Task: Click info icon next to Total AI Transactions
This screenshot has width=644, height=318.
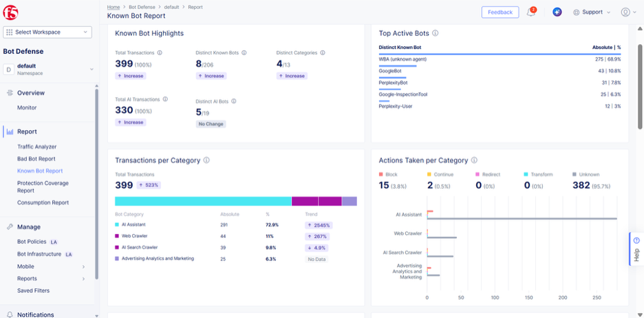Action: [165, 99]
